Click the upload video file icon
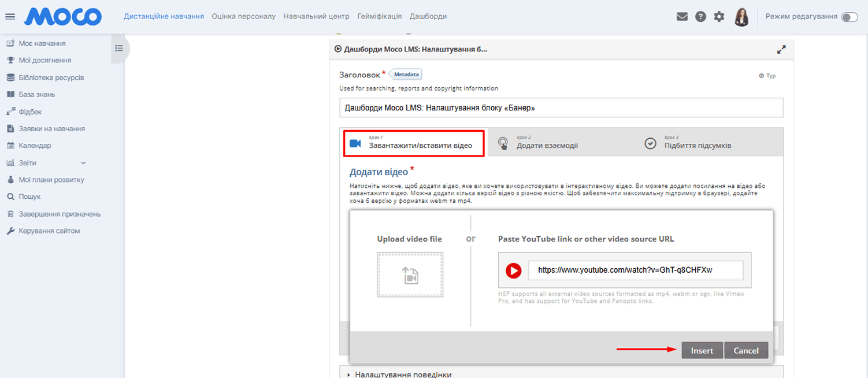 pyautogui.click(x=410, y=275)
